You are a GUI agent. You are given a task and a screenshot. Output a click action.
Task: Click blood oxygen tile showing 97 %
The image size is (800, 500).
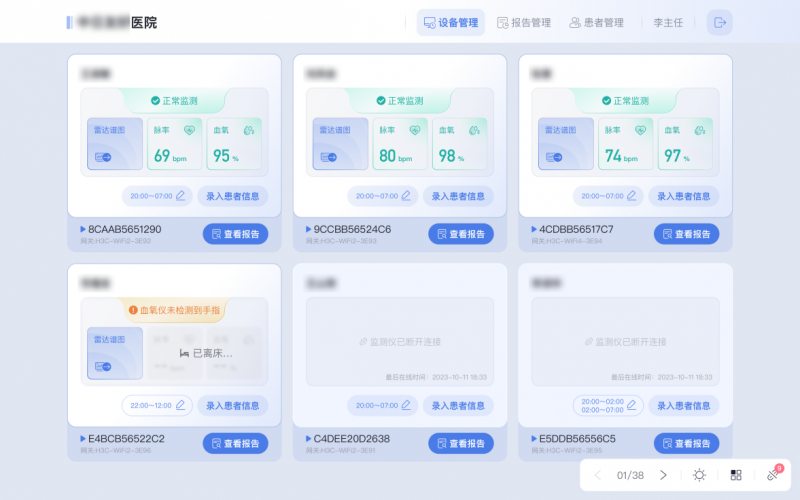click(685, 144)
